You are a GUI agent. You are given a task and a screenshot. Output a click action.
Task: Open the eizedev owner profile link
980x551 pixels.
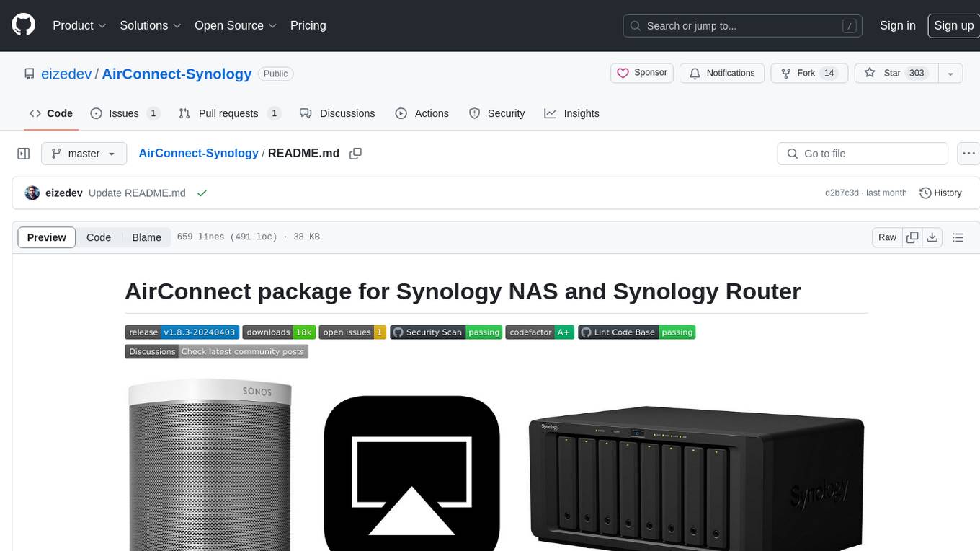(67, 74)
